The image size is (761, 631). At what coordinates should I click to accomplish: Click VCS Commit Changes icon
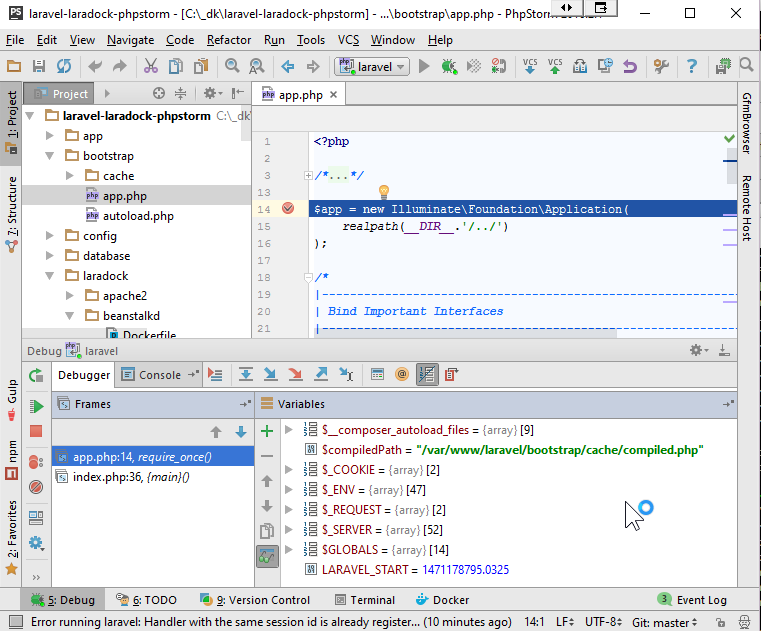click(555, 66)
